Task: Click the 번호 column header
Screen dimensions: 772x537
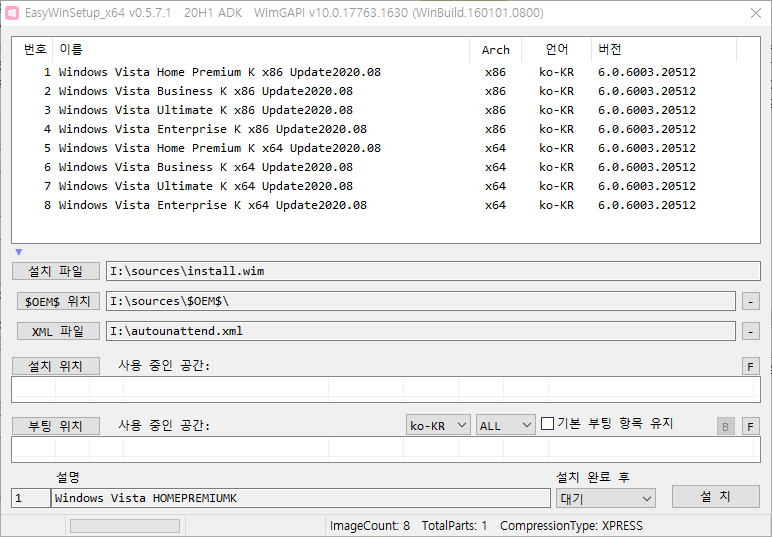Action: click(34, 49)
